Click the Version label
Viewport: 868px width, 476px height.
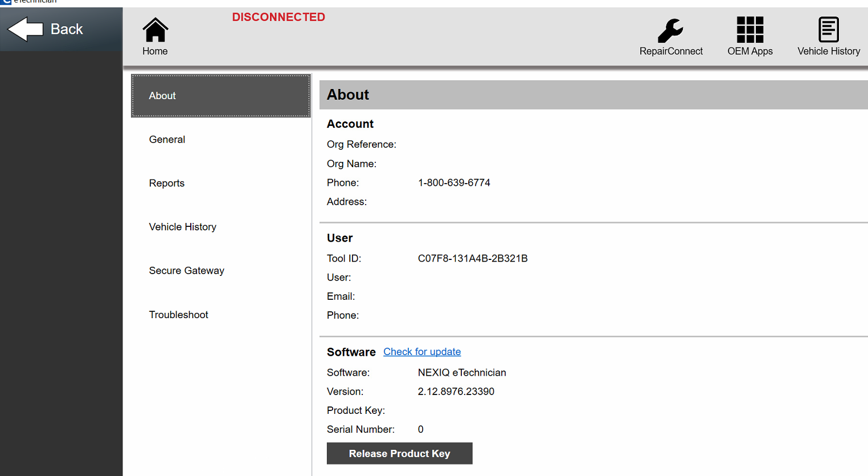click(345, 392)
